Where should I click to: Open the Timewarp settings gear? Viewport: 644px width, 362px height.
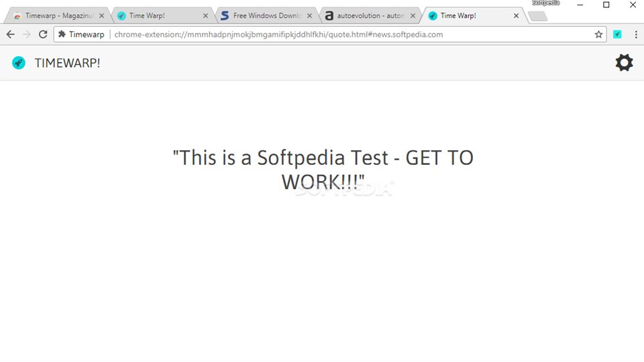(x=624, y=63)
